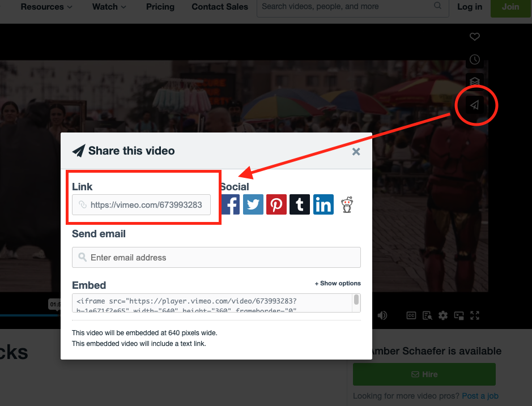Screen dimensions: 532x406
Task: Toggle picture-in-picture mode
Action: [459, 315]
